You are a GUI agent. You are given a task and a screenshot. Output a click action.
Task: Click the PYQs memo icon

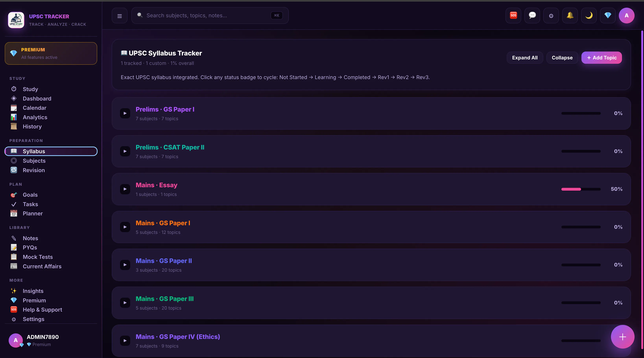pyautogui.click(x=14, y=247)
